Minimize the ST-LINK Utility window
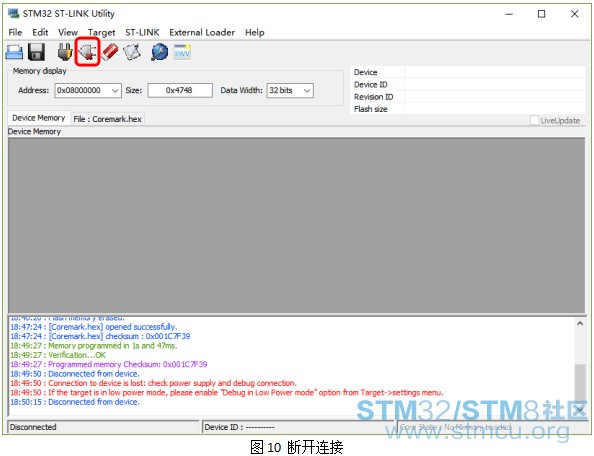 509,14
